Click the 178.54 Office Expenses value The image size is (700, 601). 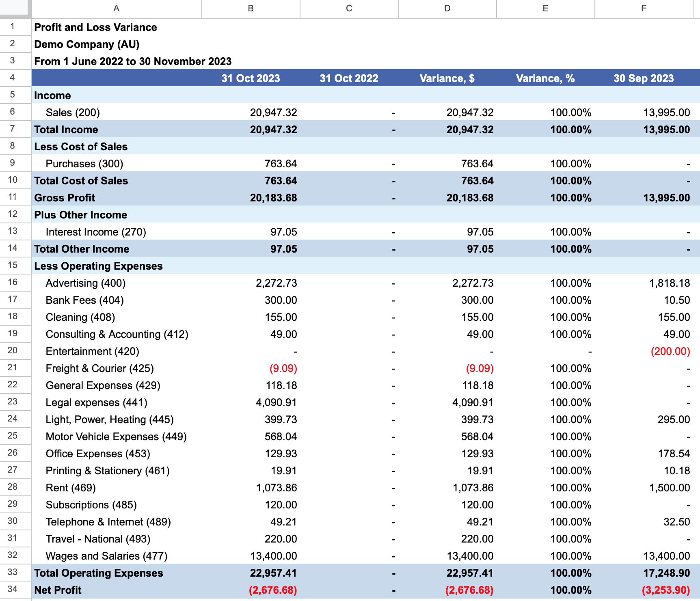(x=674, y=454)
